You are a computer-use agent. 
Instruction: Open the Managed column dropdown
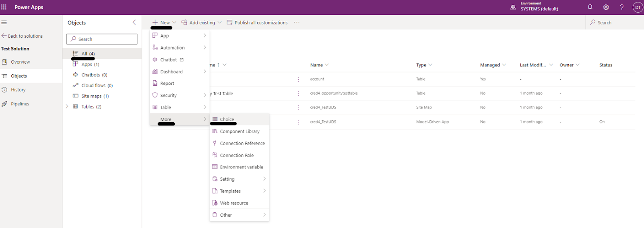point(504,65)
